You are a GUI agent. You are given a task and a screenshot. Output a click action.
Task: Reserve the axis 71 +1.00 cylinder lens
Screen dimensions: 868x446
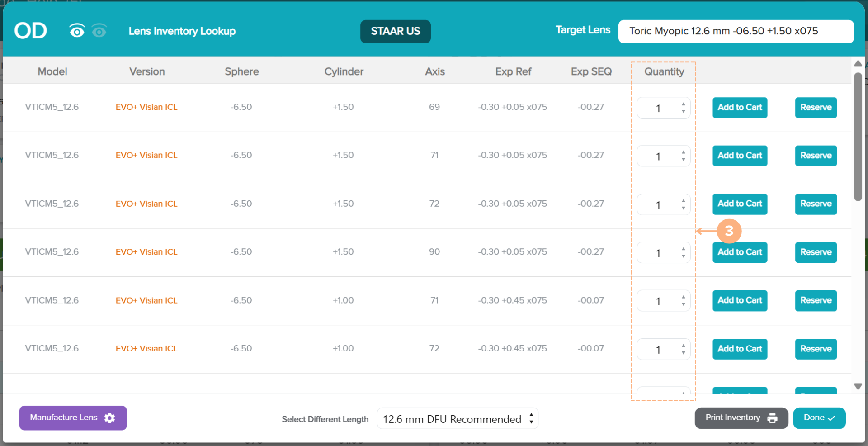click(816, 300)
